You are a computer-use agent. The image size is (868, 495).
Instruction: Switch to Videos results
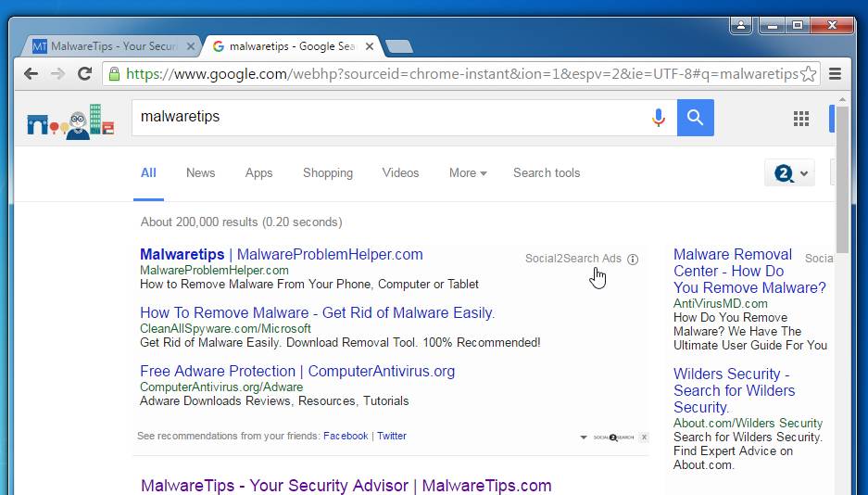coord(400,172)
